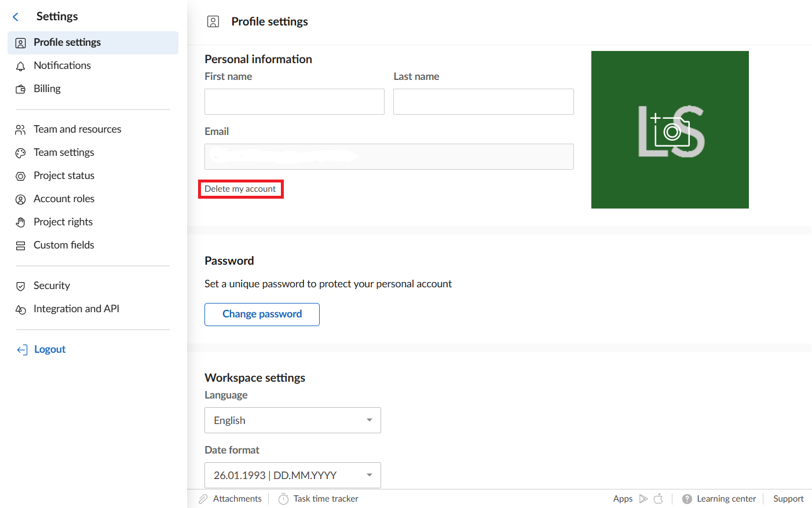This screenshot has height=508, width=812.
Task: Log out using the Logout link
Action: 49,349
